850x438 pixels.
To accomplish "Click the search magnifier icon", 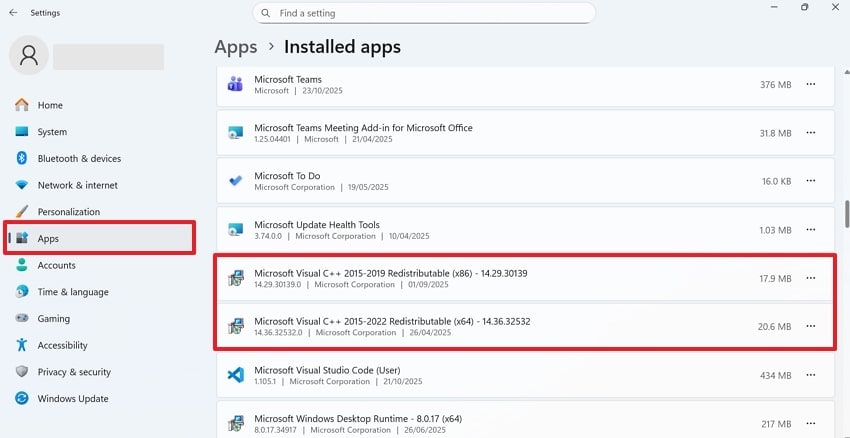I will tap(266, 13).
